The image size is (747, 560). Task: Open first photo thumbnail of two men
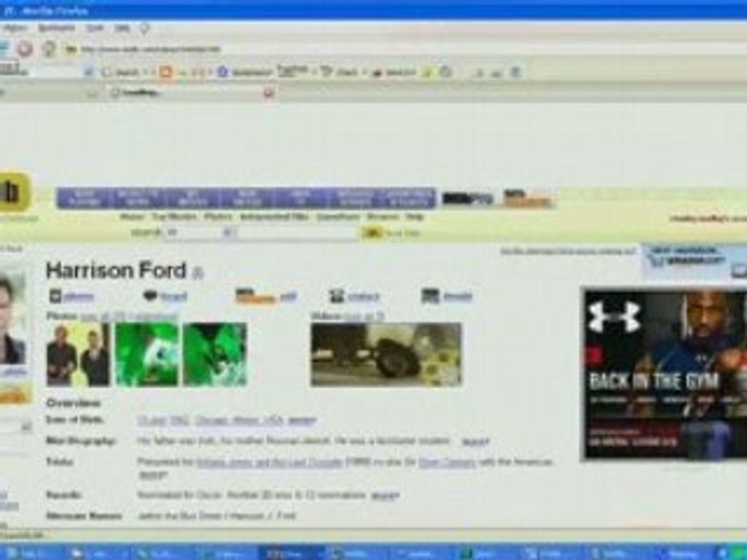pos(78,355)
